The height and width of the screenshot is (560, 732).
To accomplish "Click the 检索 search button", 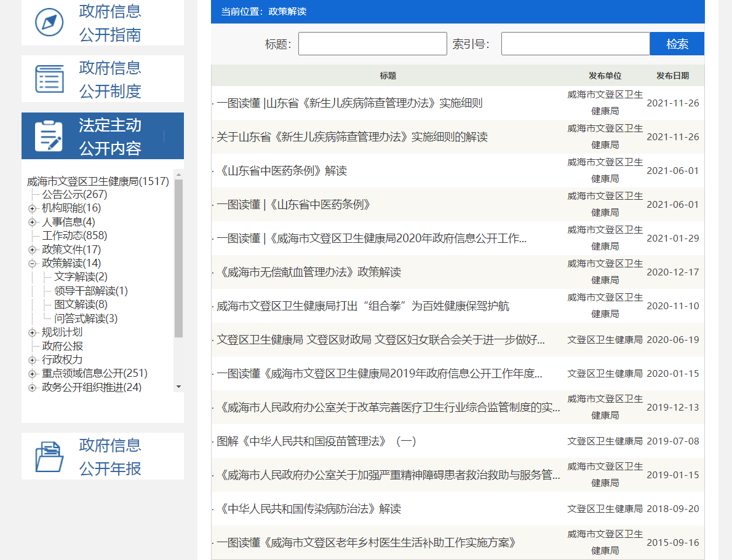I will pos(677,44).
